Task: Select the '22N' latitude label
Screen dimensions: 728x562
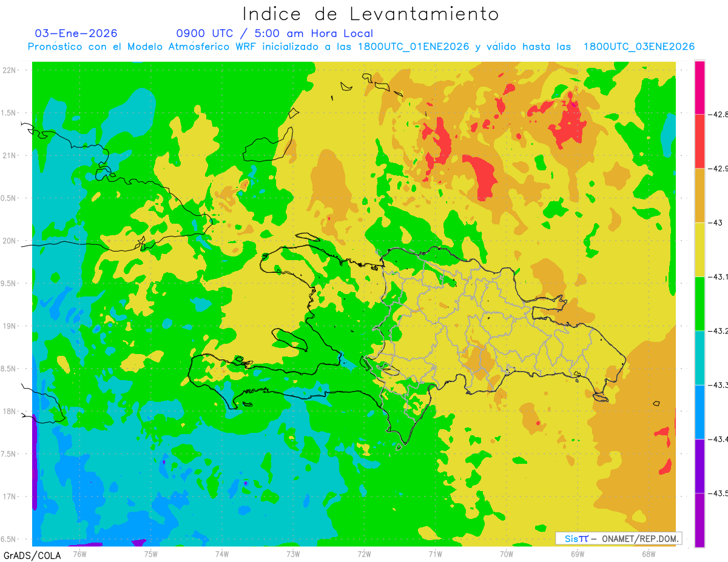Action: click(9, 70)
